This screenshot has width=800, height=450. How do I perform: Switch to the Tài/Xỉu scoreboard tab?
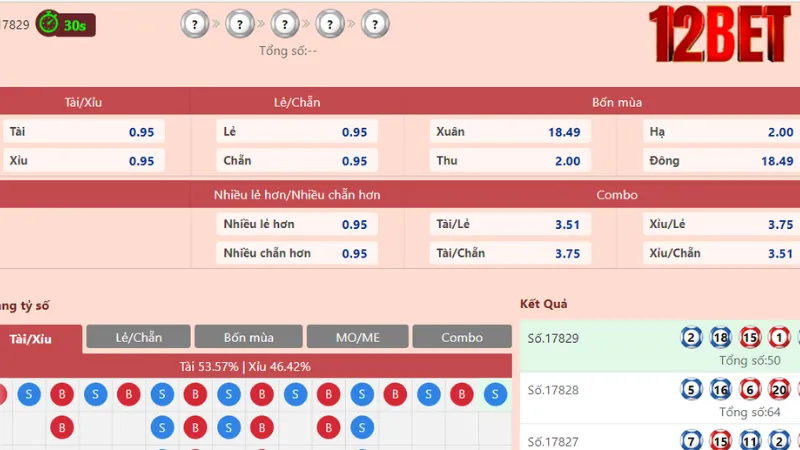[41, 339]
